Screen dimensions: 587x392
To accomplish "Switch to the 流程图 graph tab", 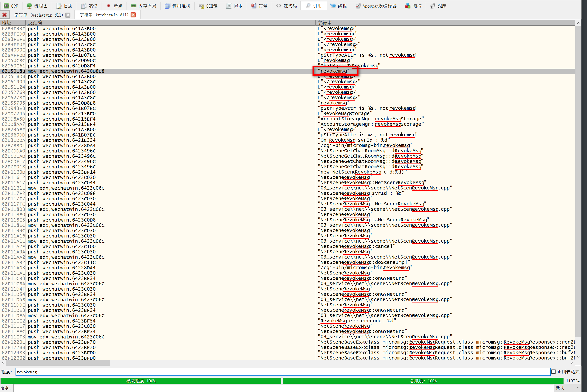I will [x=37, y=6].
